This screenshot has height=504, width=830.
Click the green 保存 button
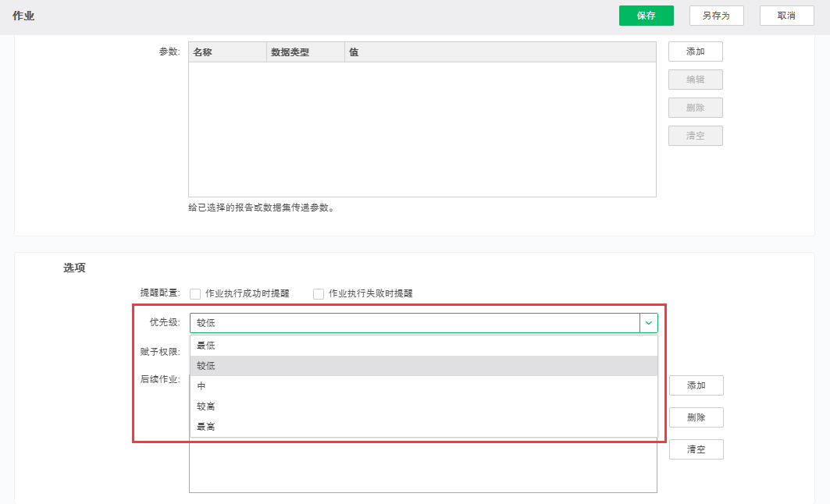(646, 16)
